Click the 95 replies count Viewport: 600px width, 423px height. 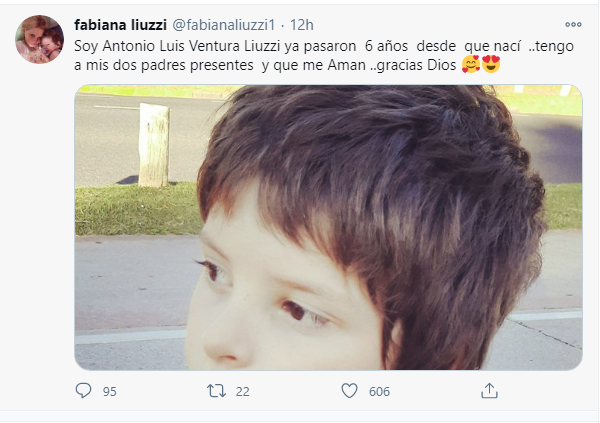point(109,391)
